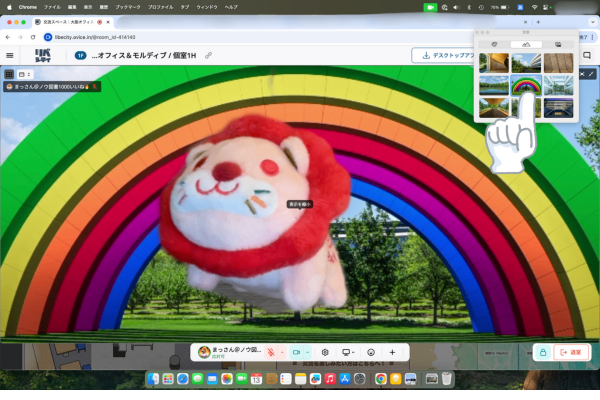The width and height of the screenshot is (600, 400).
Task: Switch to grid view layout icon
Action: click(x=9, y=74)
